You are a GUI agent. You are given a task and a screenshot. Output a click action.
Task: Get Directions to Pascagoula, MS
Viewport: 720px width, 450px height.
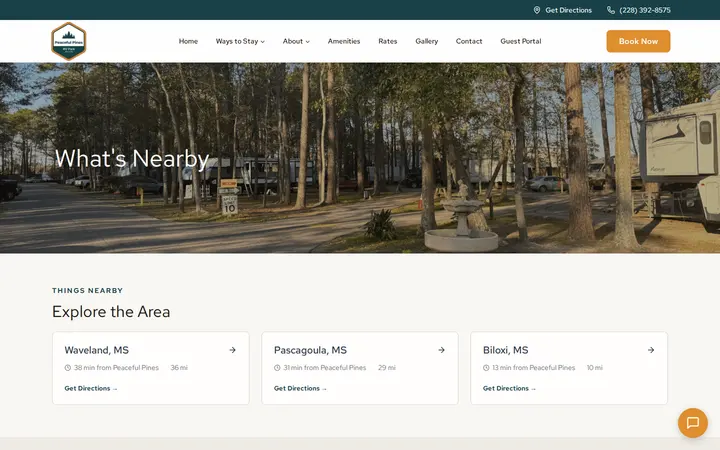(300, 388)
